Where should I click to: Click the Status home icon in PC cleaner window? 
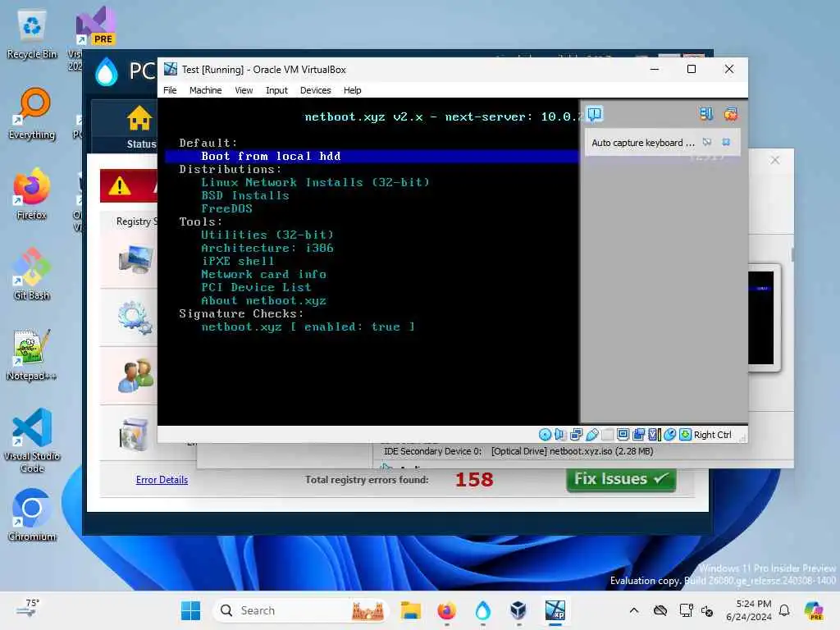[139, 118]
